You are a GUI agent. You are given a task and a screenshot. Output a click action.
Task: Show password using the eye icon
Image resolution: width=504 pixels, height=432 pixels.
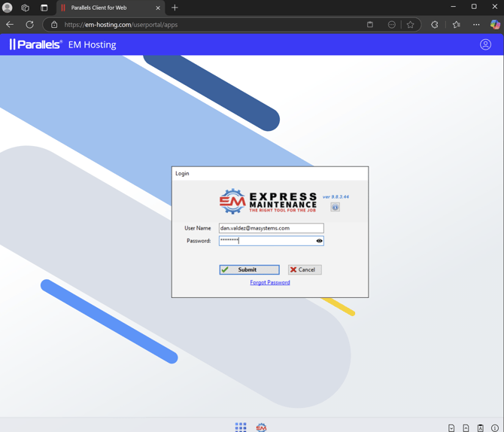click(x=319, y=241)
